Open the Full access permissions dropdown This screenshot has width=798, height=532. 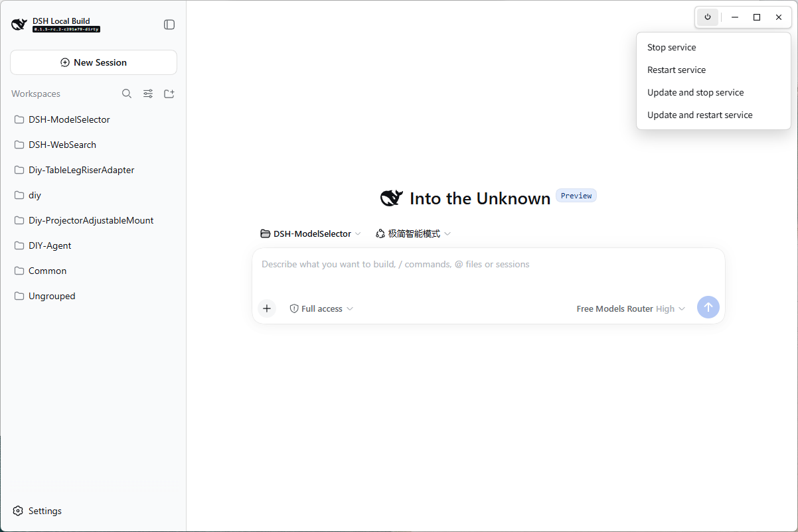coord(321,308)
